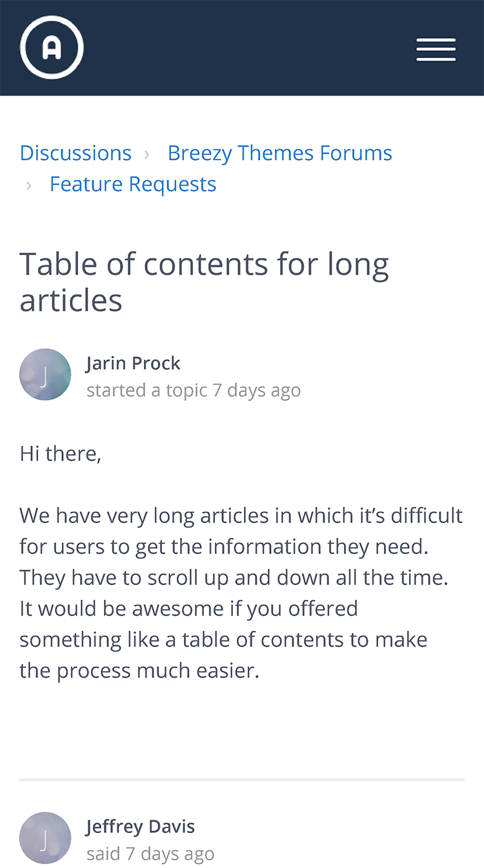Select the Jeffrey Davis author name
Image resolution: width=484 pixels, height=868 pixels.
[x=140, y=827]
